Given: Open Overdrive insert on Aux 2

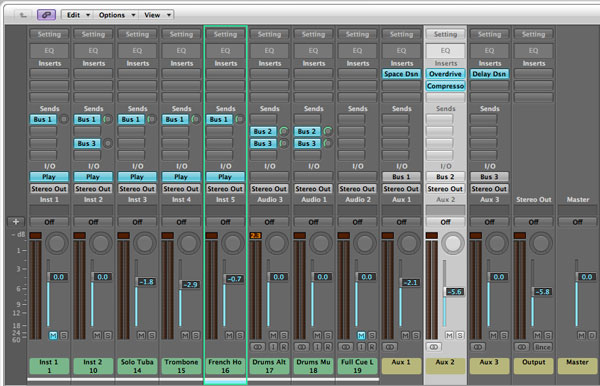Looking at the screenshot, I should (x=445, y=74).
